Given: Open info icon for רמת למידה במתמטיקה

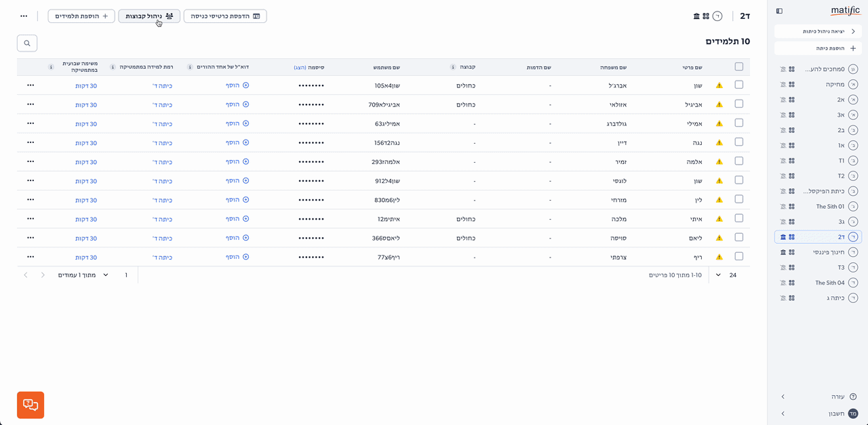Looking at the screenshot, I should [112, 67].
